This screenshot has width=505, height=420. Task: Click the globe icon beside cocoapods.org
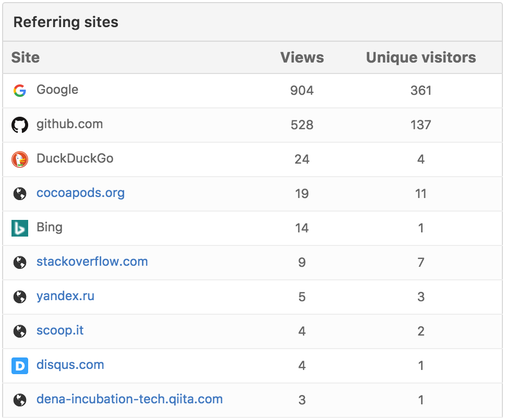[x=20, y=193]
